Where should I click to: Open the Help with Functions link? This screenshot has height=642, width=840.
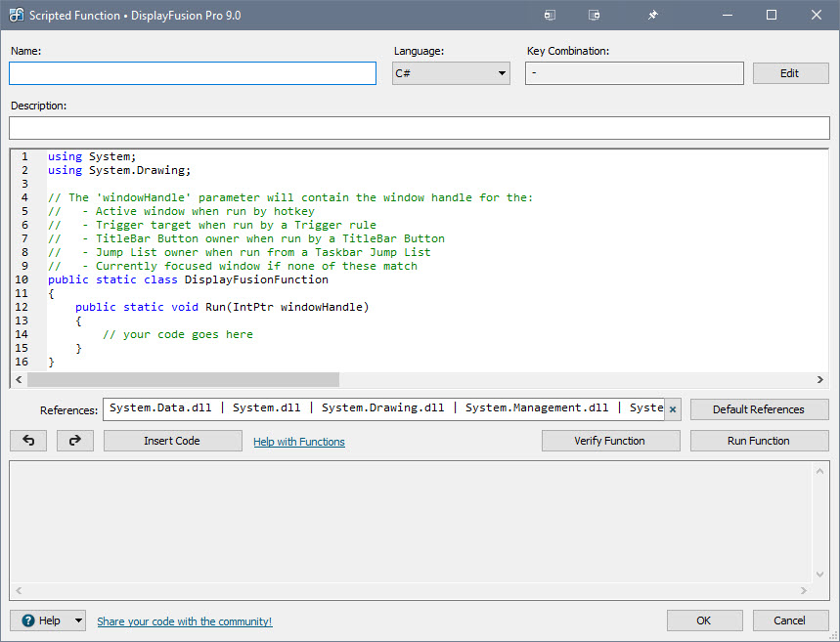(298, 441)
